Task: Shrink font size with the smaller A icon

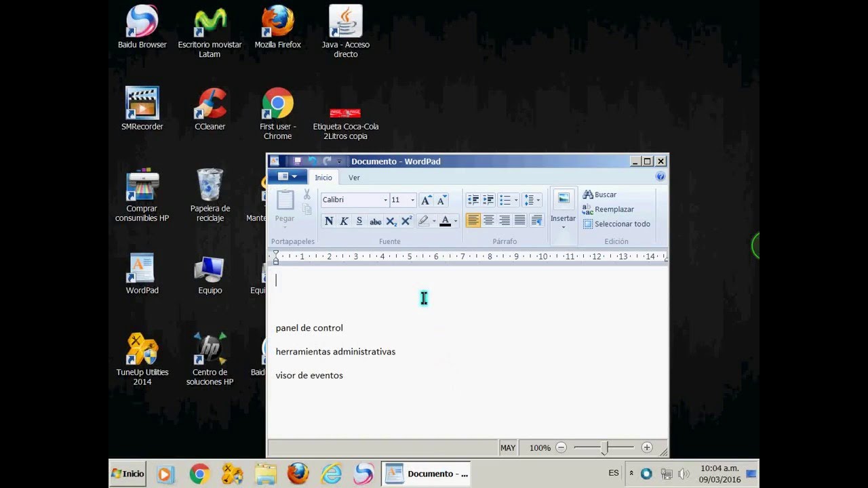Action: 441,200
